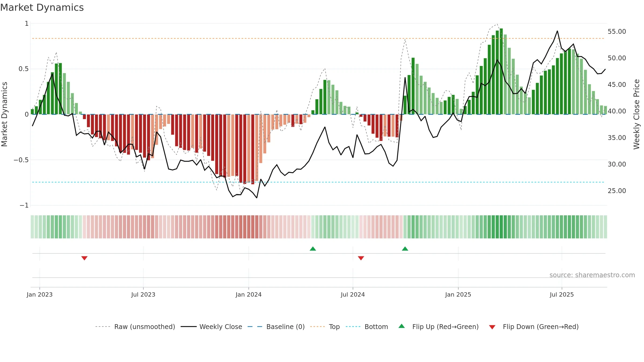Click the 45.00 price axis value
Screen dimensions: 644x362
tap(617, 85)
